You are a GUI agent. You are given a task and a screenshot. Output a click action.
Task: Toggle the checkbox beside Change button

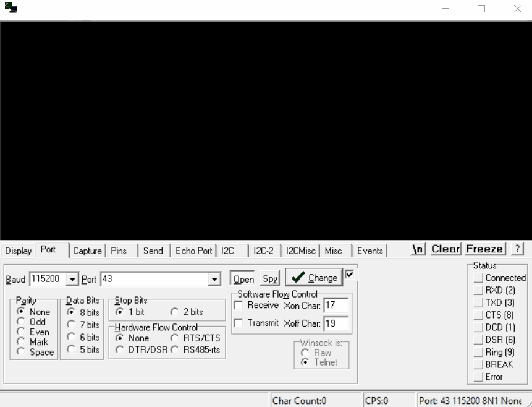coord(350,273)
